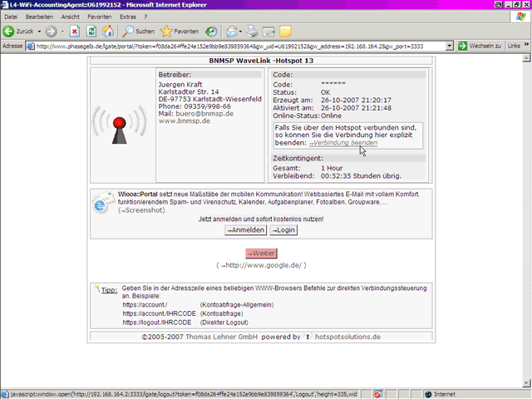
Task: Stop page loading with red X icon
Action: coord(75,32)
